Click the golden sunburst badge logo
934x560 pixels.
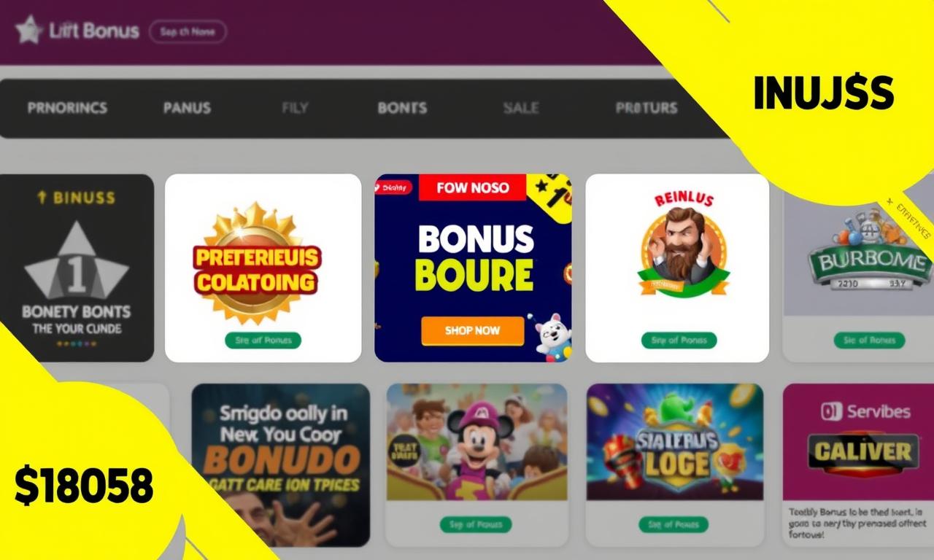[257, 262]
